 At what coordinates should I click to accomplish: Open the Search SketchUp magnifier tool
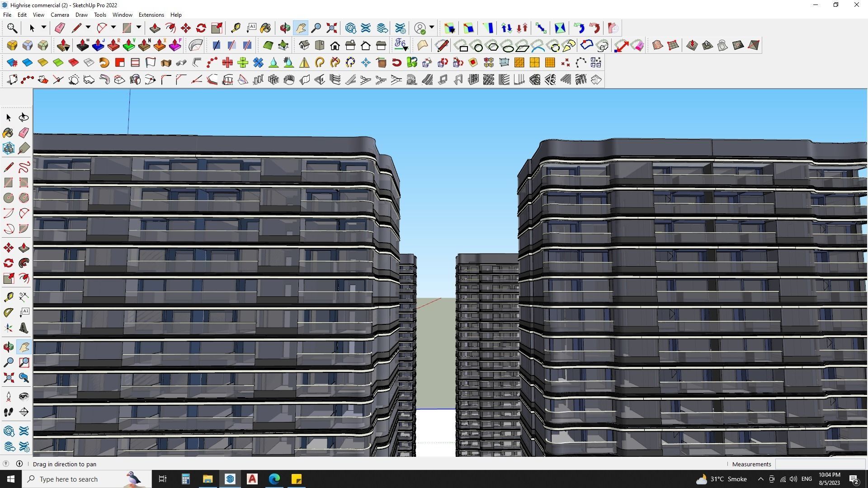[x=12, y=28]
